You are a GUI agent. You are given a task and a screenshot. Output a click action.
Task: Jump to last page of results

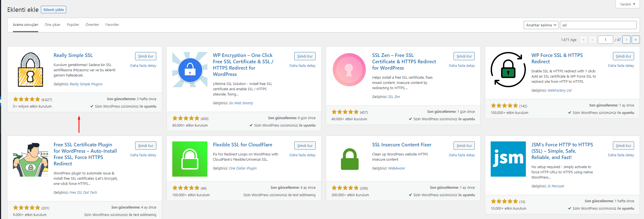pyautogui.click(x=635, y=40)
